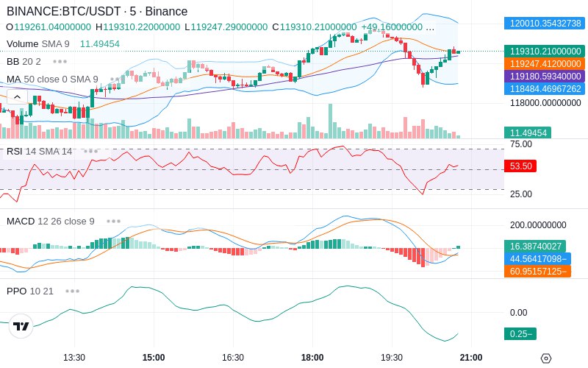Click the RSI 75.00 scale tick
The image size is (588, 368).
point(521,144)
